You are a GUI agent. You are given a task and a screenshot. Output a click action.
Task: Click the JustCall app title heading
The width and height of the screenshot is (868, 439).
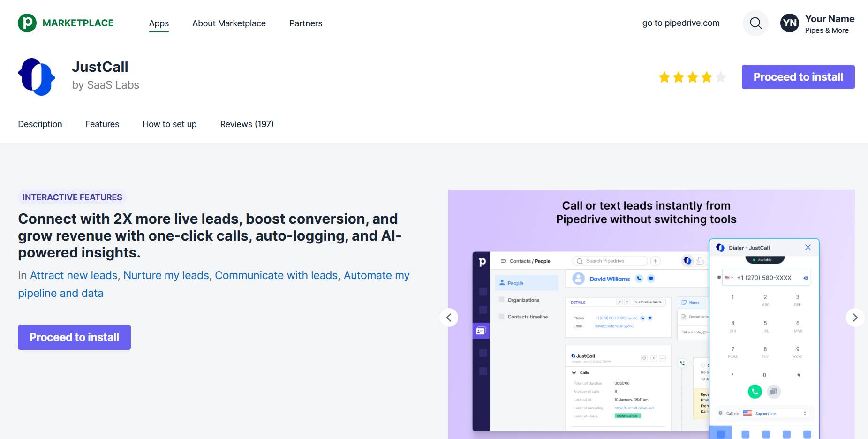[x=100, y=67]
